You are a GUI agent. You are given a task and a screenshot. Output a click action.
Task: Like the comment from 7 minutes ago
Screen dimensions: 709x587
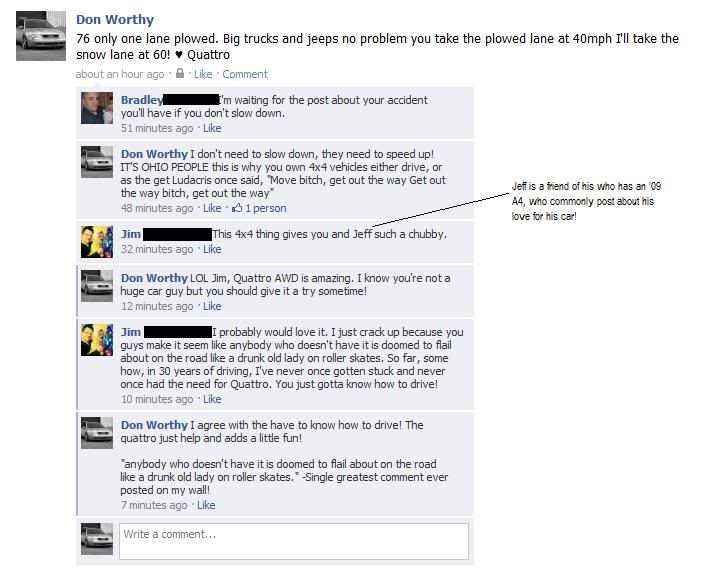pyautogui.click(x=206, y=505)
